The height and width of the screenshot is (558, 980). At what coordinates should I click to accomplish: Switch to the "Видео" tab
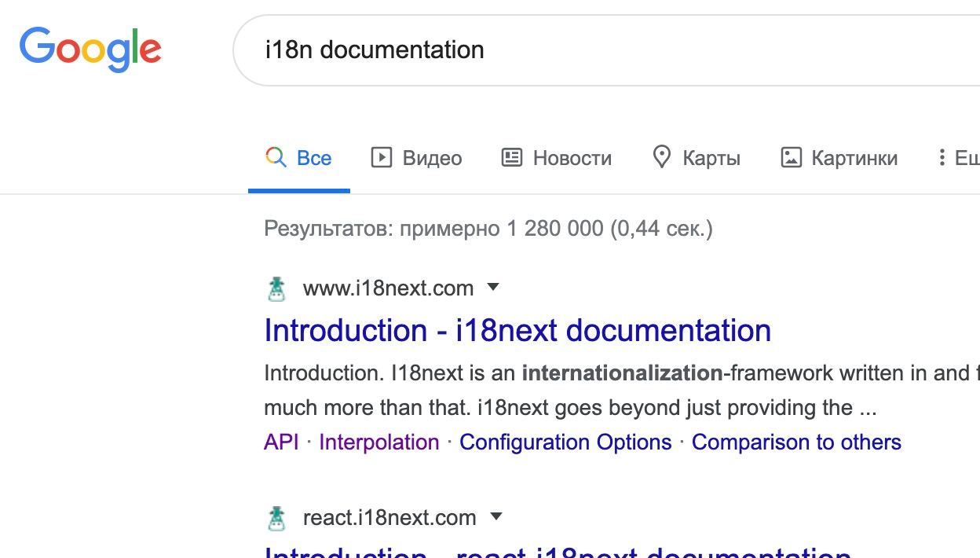tap(416, 158)
